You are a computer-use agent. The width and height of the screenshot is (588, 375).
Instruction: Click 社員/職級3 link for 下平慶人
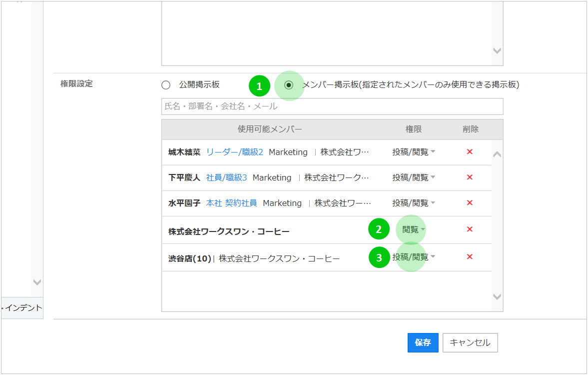[x=226, y=177]
